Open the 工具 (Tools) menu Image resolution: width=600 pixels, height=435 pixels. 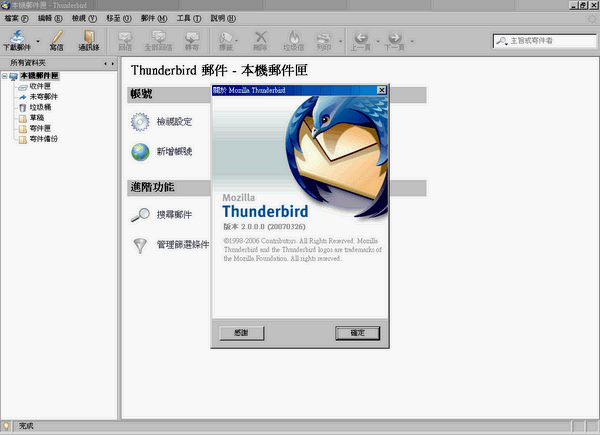(186, 18)
